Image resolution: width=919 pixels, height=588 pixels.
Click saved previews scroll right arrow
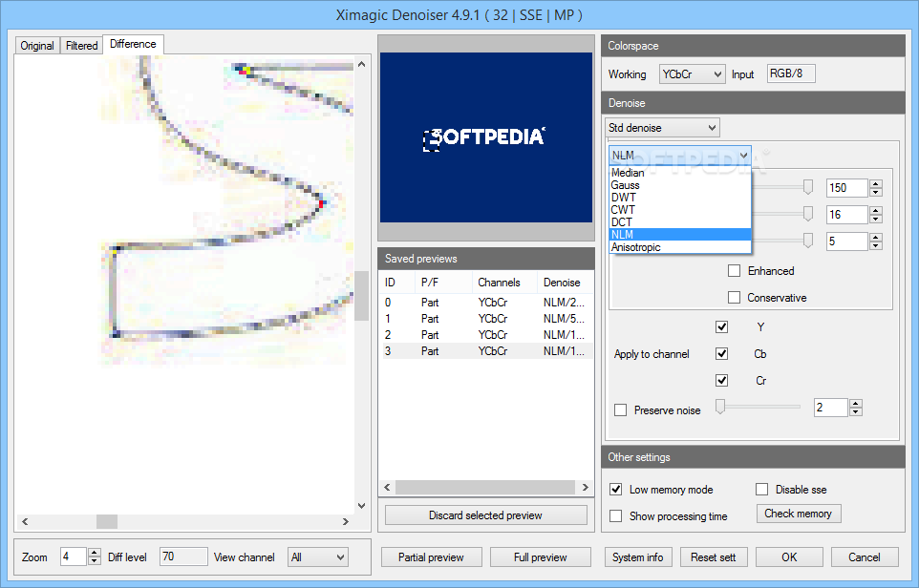585,487
